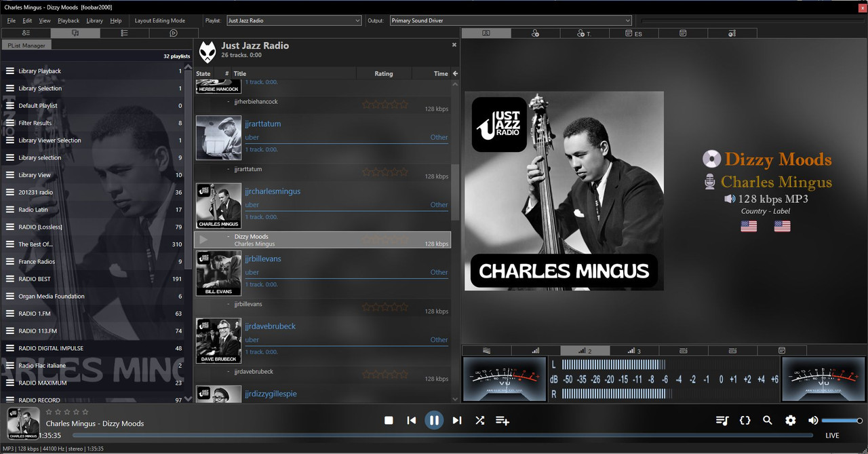Open the calendar tab labeled ES
Screen dimensions: 868x454
[633, 33]
